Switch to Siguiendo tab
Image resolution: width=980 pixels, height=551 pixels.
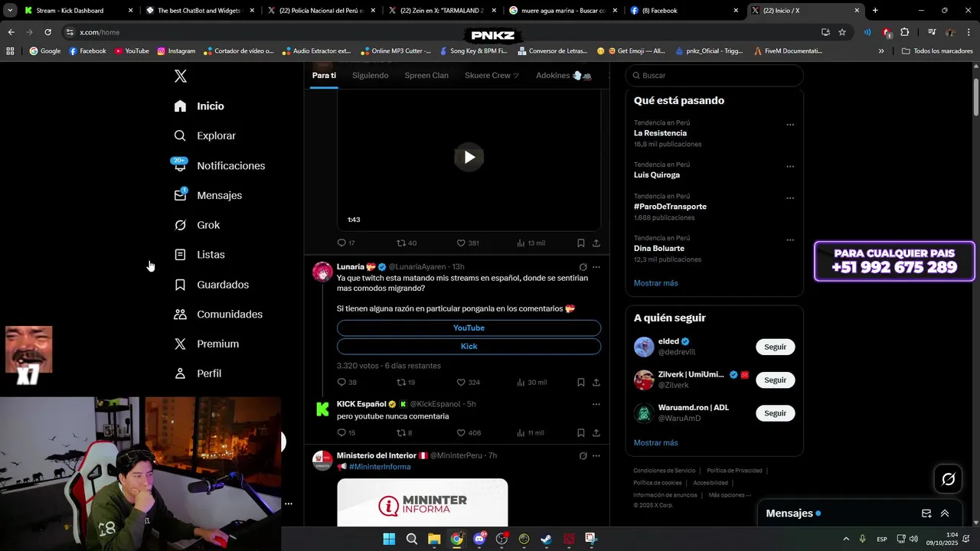370,76
